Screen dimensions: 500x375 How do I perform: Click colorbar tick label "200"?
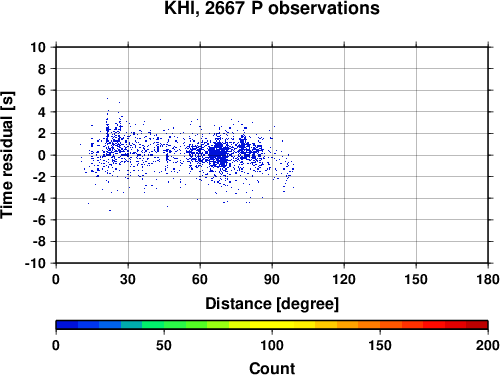point(488,345)
